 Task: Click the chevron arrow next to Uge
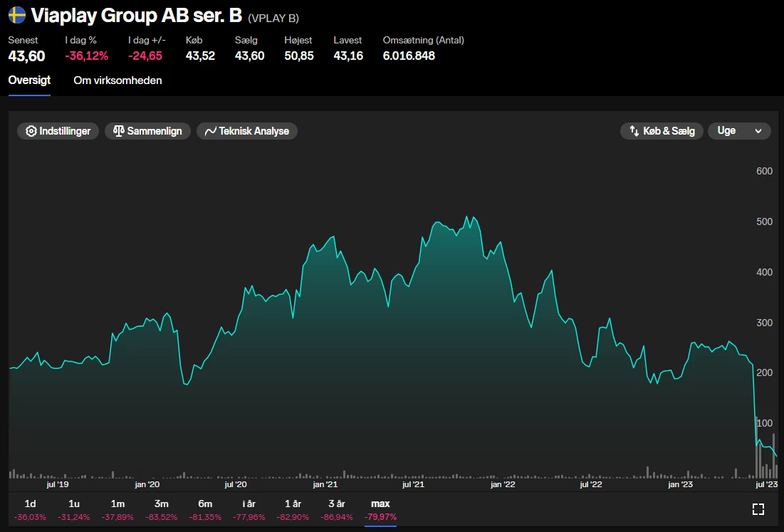point(758,131)
